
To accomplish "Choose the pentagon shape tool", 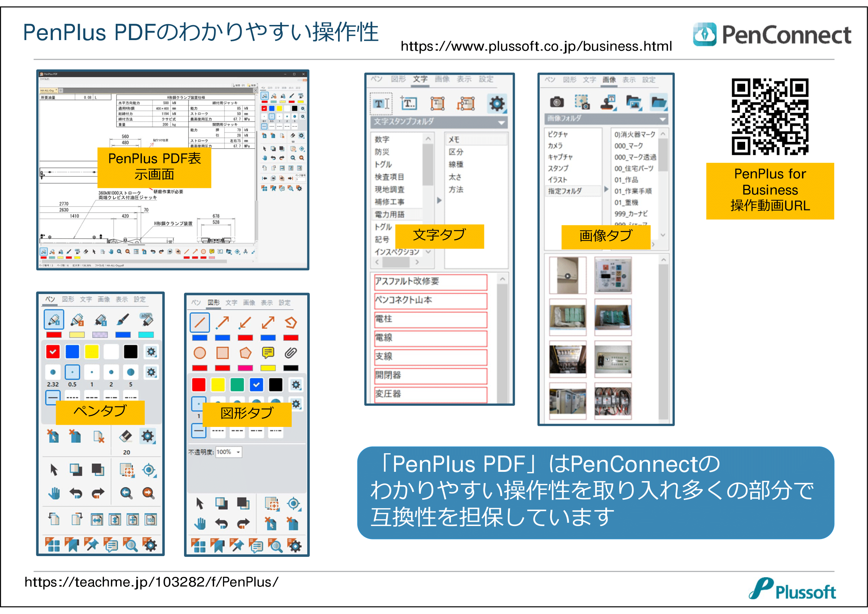I will coord(245,353).
